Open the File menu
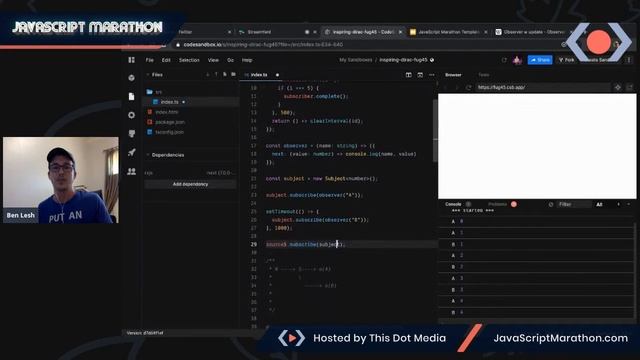Viewport: 640px width, 360px height. pos(149,60)
